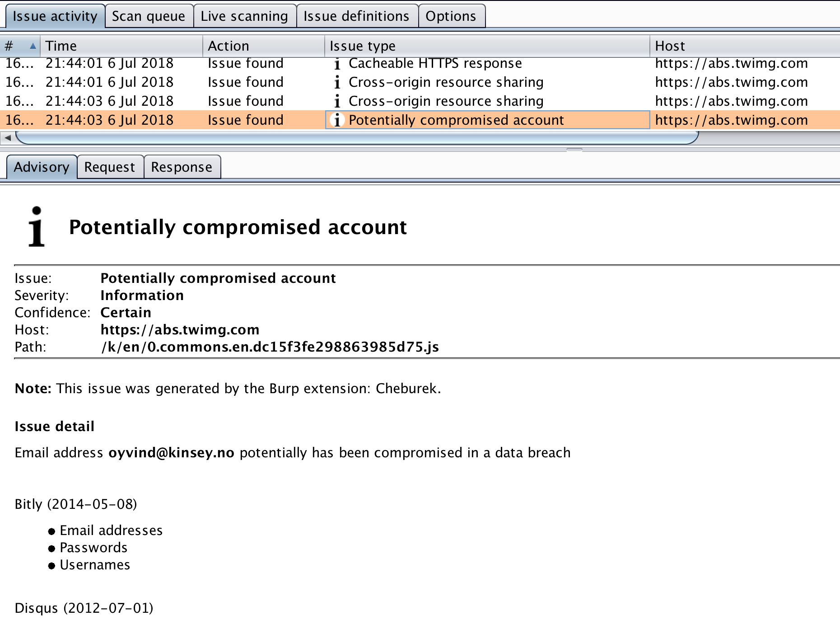This screenshot has width=840, height=620.
Task: Click the advisory host https://abs.twimg.com
Action: [x=180, y=330]
